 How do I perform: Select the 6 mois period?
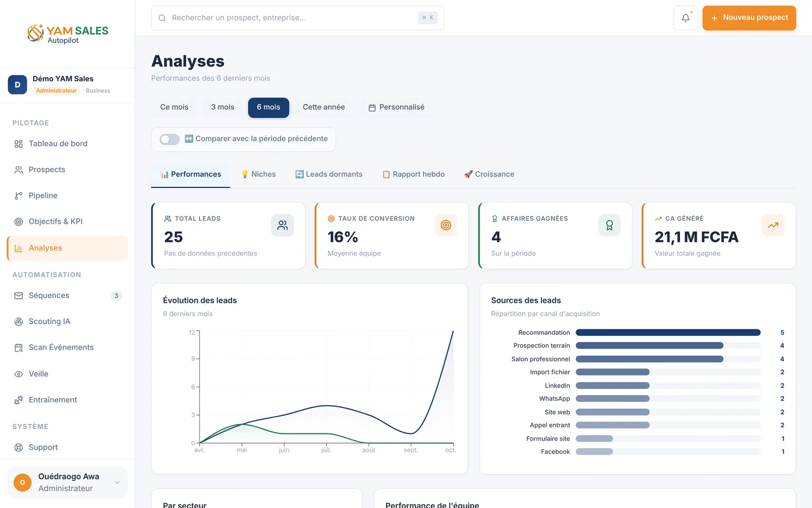click(268, 107)
